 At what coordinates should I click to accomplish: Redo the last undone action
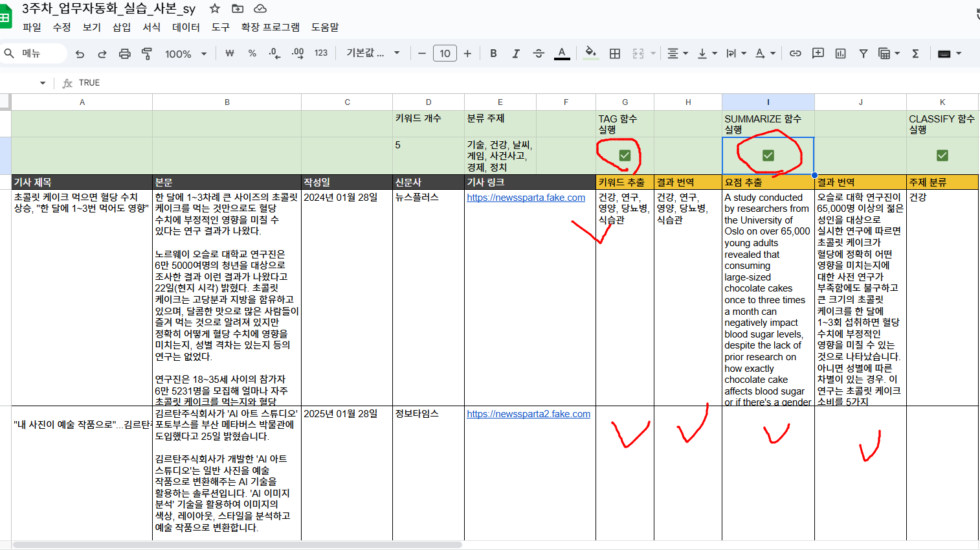[x=102, y=54]
